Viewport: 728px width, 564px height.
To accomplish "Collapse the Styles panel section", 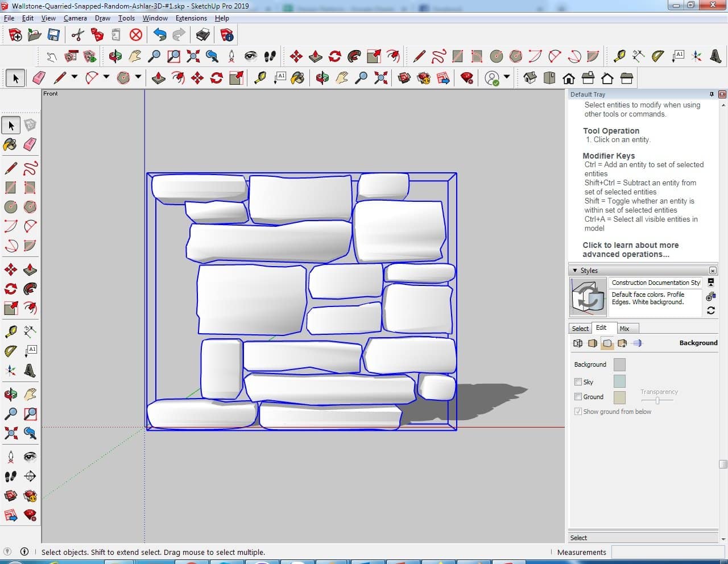I will click(575, 271).
